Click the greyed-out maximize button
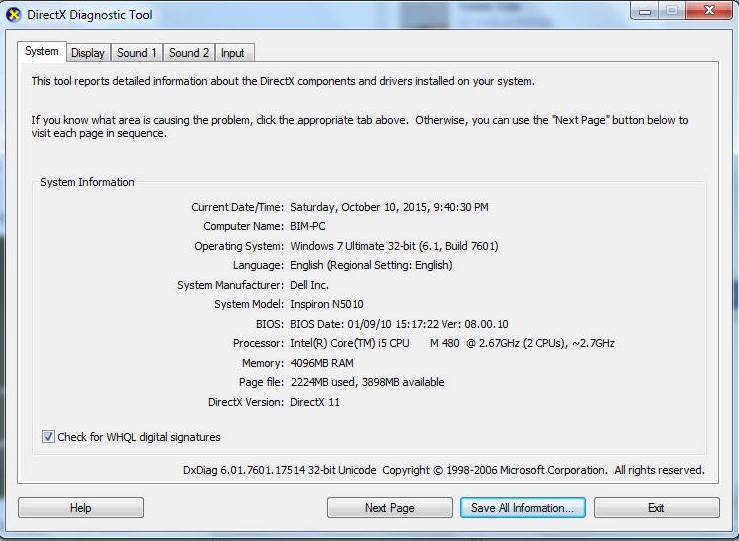739x541 pixels. (x=673, y=10)
